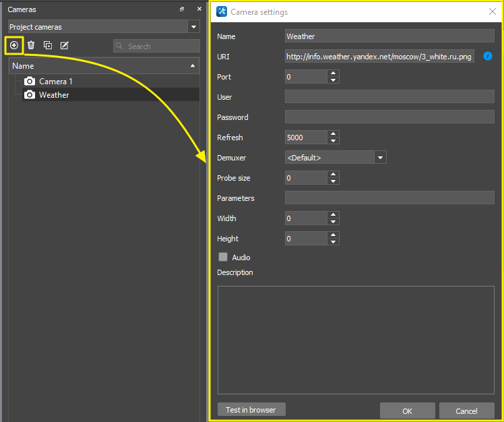Enable the Audio checkbox
The height and width of the screenshot is (422, 504).
[x=223, y=257]
